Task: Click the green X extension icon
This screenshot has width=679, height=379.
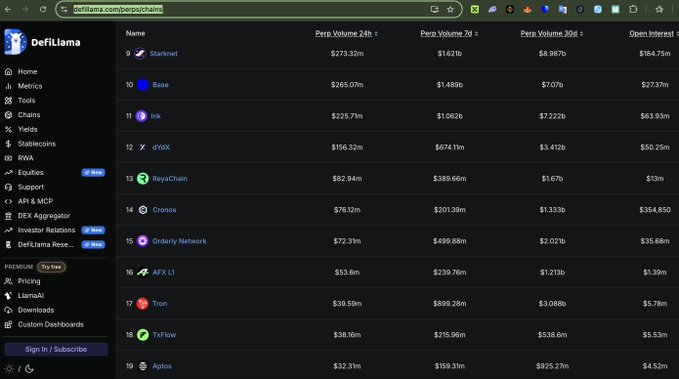Action: [475, 9]
